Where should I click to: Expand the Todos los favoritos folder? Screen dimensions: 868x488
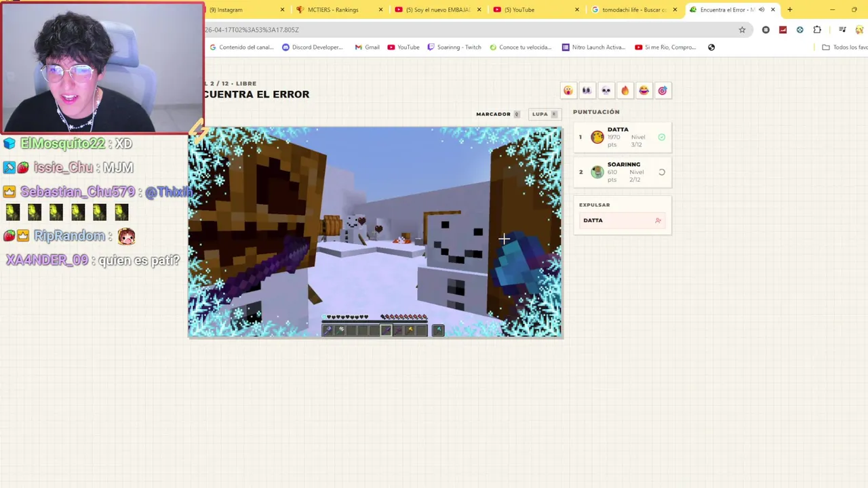(x=844, y=47)
